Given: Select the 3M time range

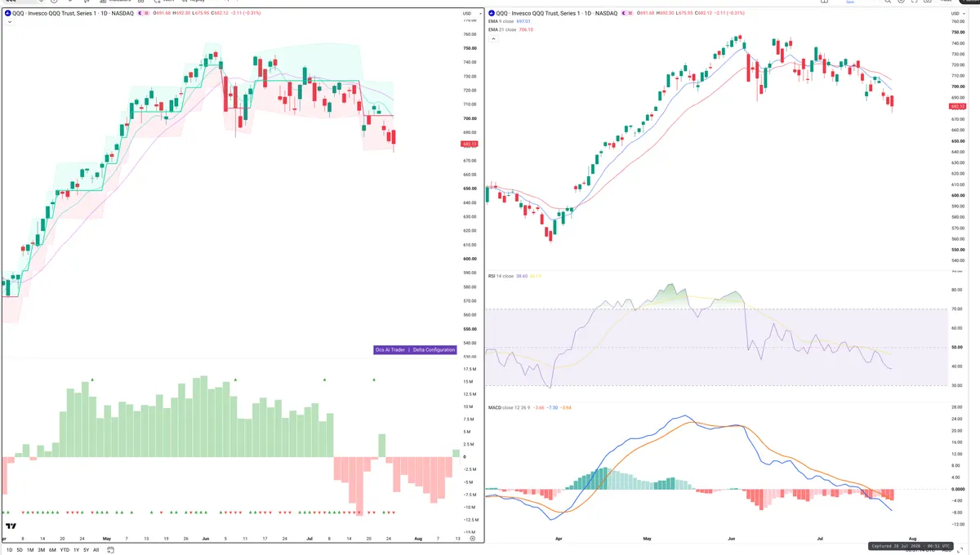Looking at the screenshot, I should (x=41, y=550).
